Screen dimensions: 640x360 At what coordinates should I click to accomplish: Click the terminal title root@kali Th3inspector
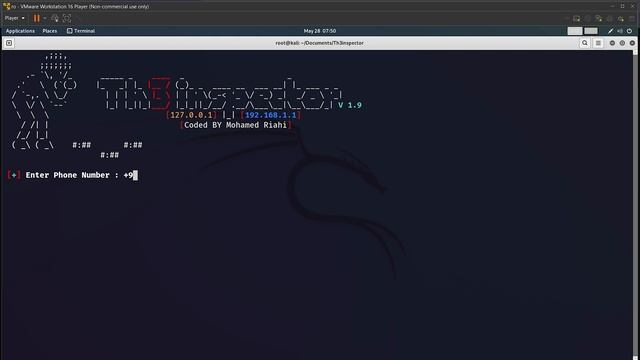click(x=320, y=43)
